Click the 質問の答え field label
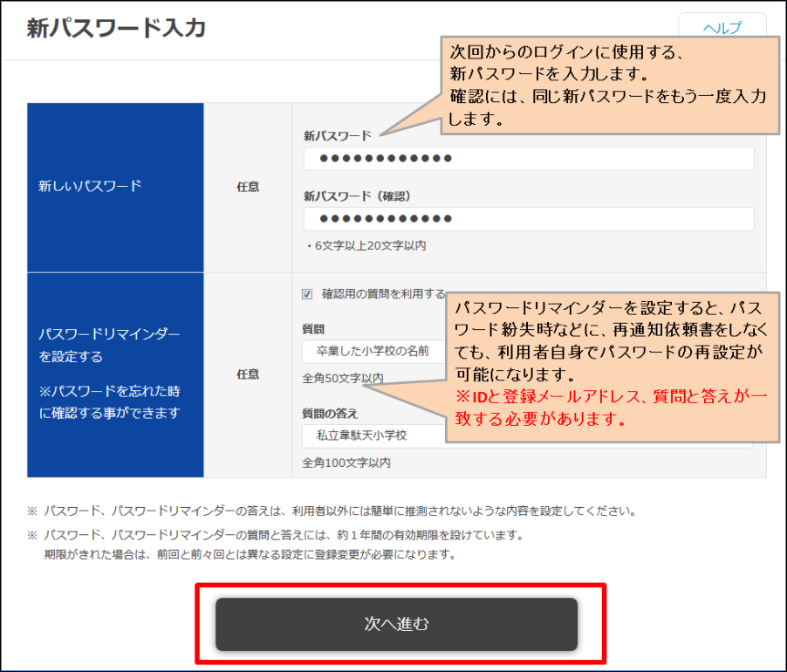 click(330, 413)
